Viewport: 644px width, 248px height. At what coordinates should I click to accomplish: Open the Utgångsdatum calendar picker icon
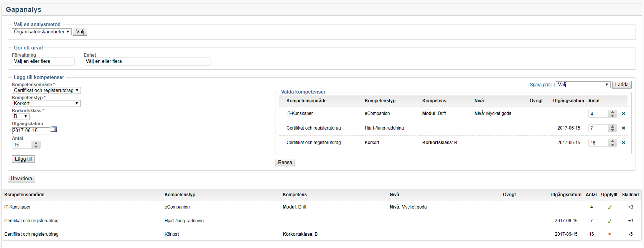tap(54, 130)
